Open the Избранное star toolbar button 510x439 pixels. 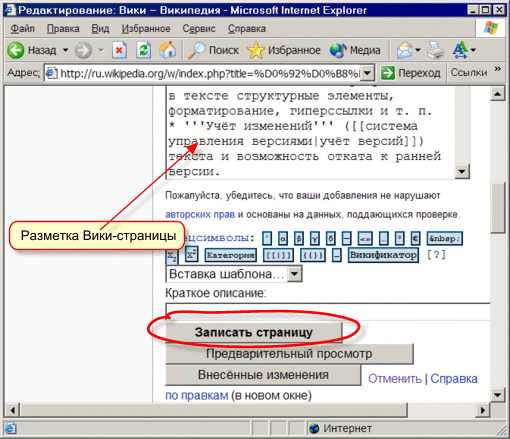[284, 50]
